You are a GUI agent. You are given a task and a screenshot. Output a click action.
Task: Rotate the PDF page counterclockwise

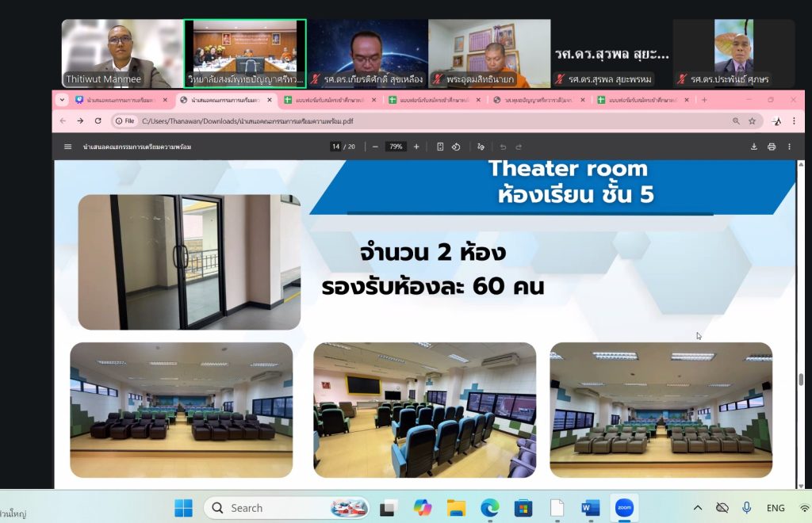pos(456,147)
